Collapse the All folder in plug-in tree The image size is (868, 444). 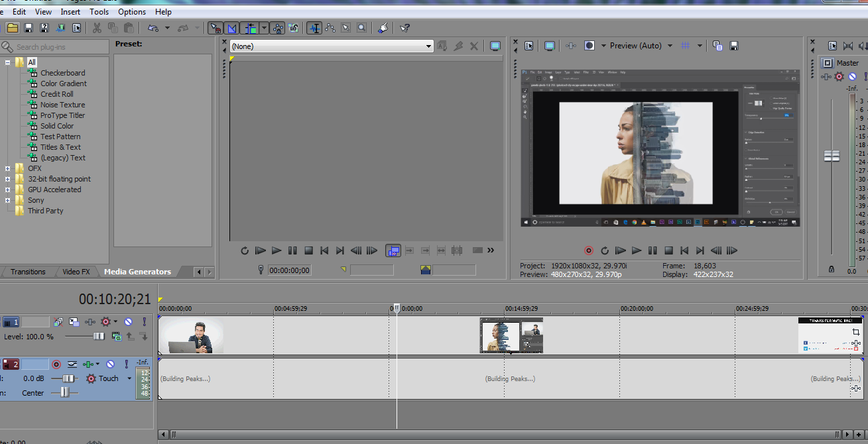click(x=8, y=62)
